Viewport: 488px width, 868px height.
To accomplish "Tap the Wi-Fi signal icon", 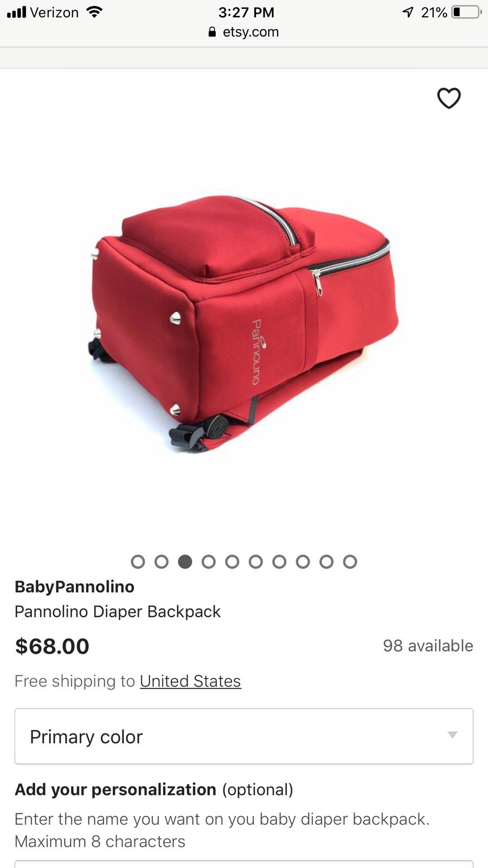I will 95,11.
